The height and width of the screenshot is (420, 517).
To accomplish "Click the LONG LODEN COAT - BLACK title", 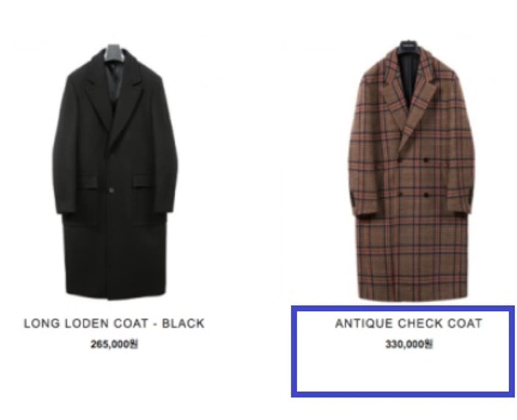I will [x=114, y=324].
